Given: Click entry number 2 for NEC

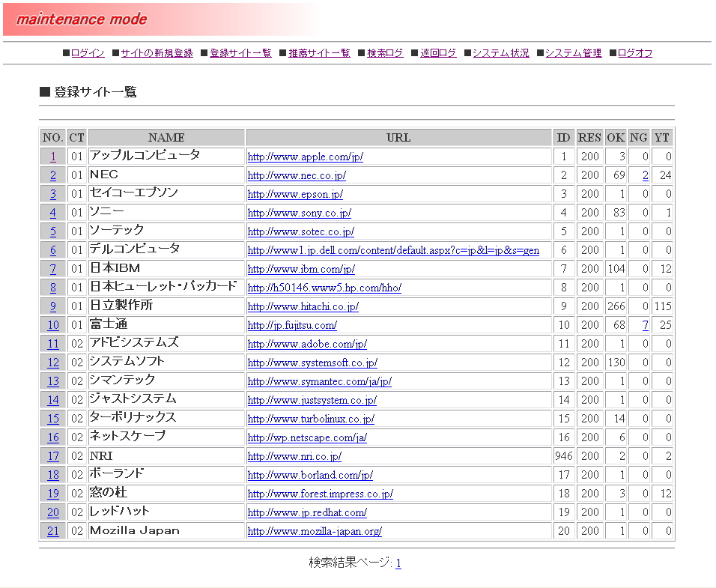Looking at the screenshot, I should (x=53, y=176).
